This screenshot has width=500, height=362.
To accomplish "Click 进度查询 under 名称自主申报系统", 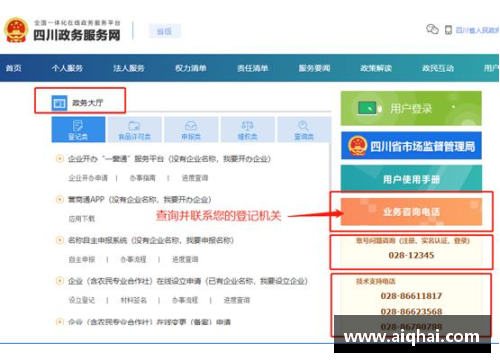I will point(185,259).
